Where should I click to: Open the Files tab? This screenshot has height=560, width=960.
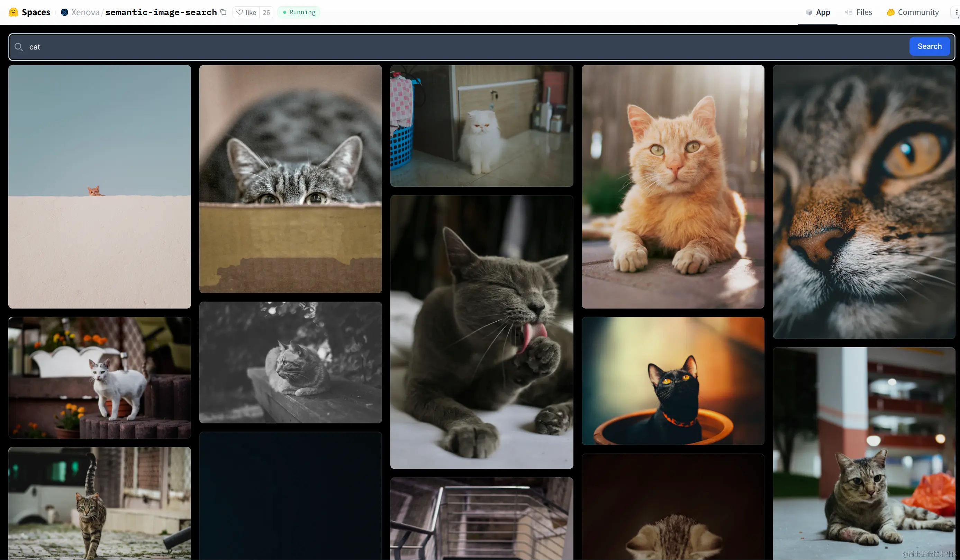(859, 12)
